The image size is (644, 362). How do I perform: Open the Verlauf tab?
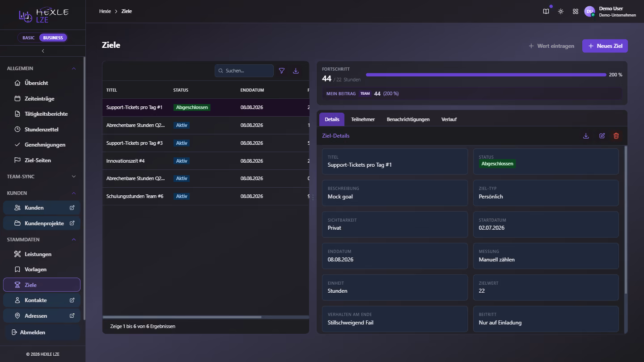pyautogui.click(x=449, y=119)
